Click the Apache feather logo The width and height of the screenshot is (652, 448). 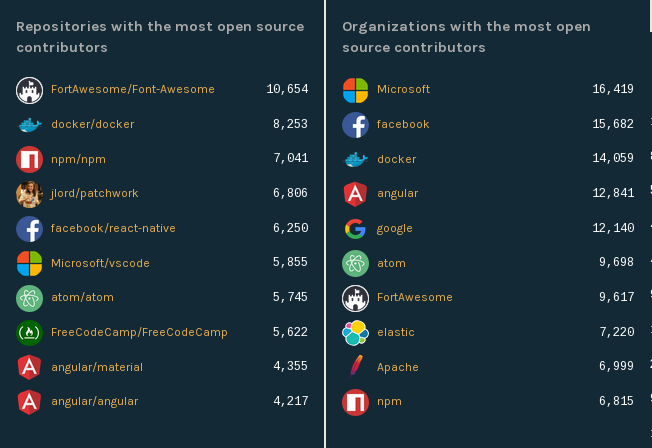[x=356, y=366]
